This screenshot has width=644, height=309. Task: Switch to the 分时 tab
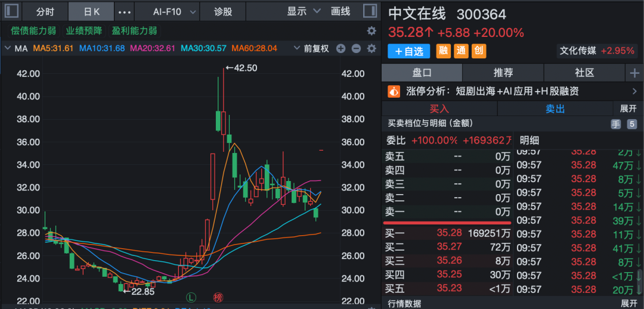tap(45, 12)
